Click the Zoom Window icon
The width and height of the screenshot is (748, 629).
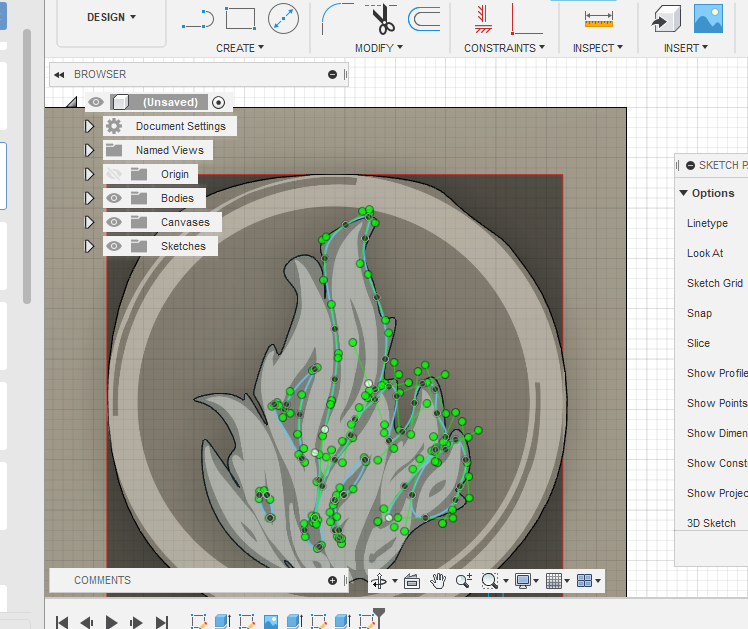tap(489, 581)
